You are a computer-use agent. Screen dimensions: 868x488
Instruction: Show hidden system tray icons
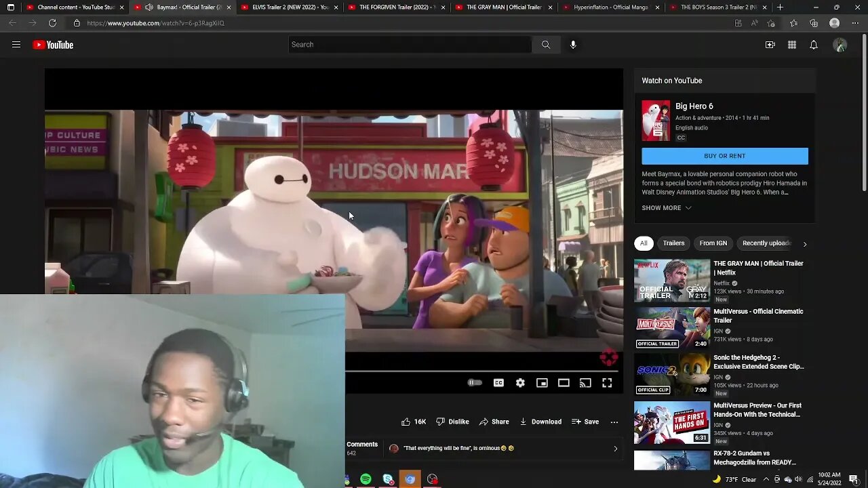pos(767,479)
